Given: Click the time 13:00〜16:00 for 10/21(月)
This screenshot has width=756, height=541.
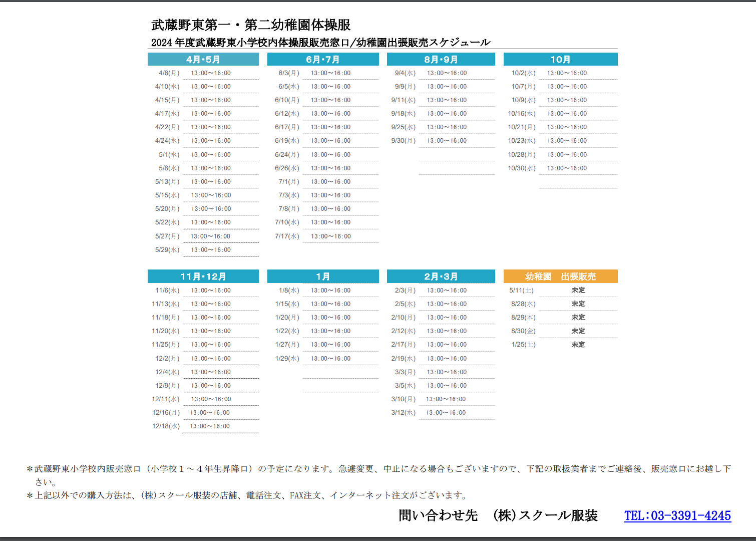Looking at the screenshot, I should tap(567, 127).
